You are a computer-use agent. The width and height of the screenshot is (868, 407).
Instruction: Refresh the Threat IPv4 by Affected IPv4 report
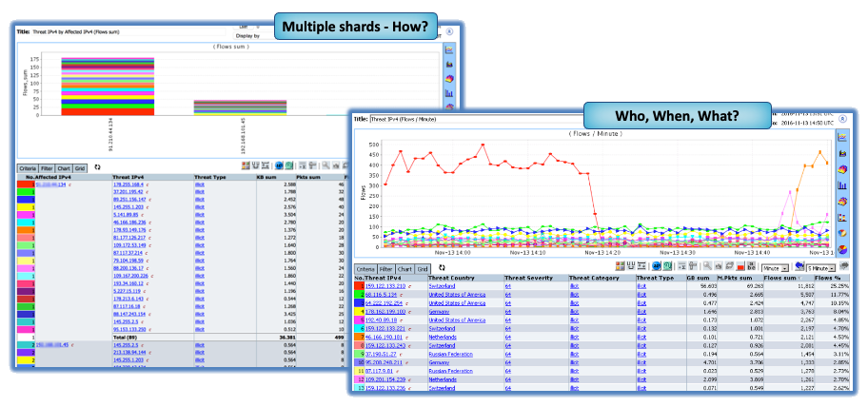click(x=98, y=167)
